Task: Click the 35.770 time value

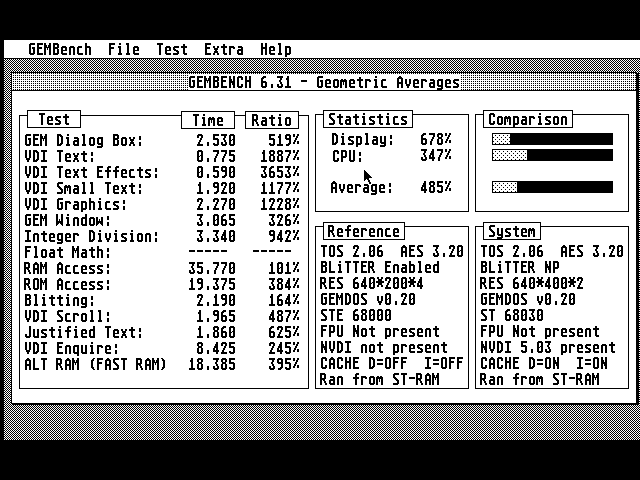Action: [x=212, y=268]
